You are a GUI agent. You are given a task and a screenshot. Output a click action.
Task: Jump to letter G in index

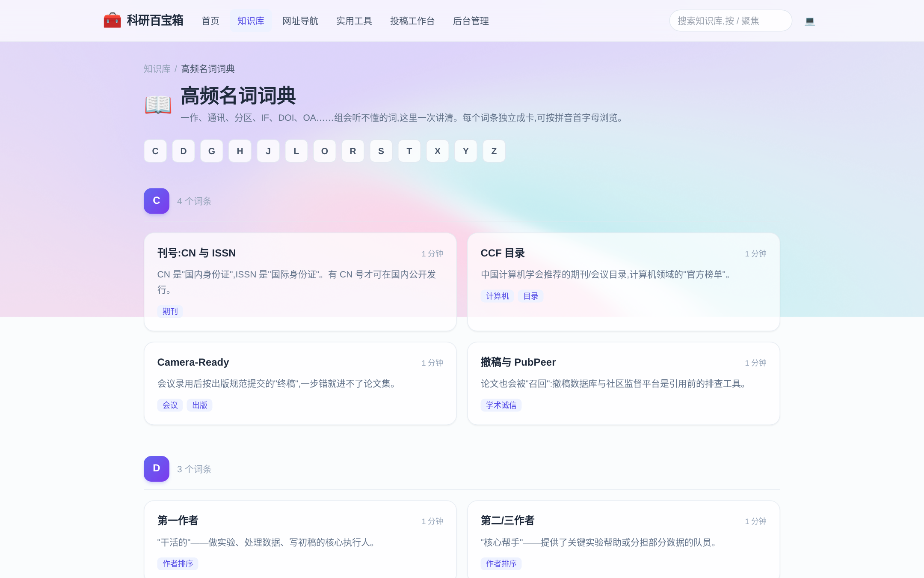click(212, 151)
